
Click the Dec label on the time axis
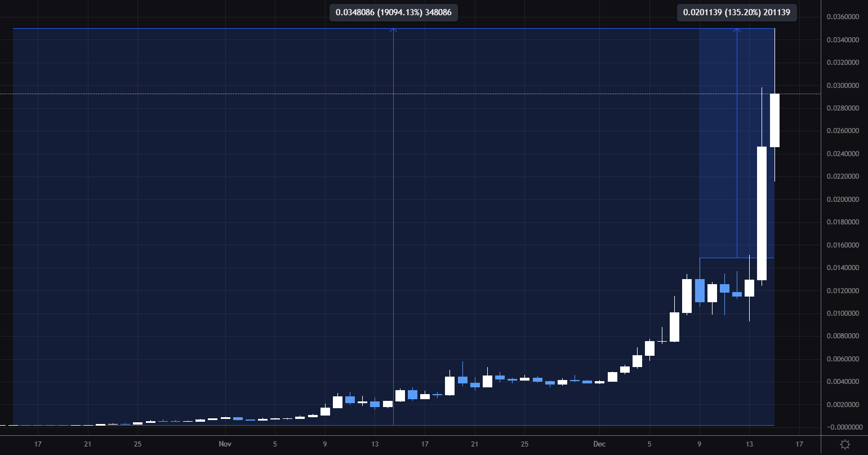(x=599, y=444)
